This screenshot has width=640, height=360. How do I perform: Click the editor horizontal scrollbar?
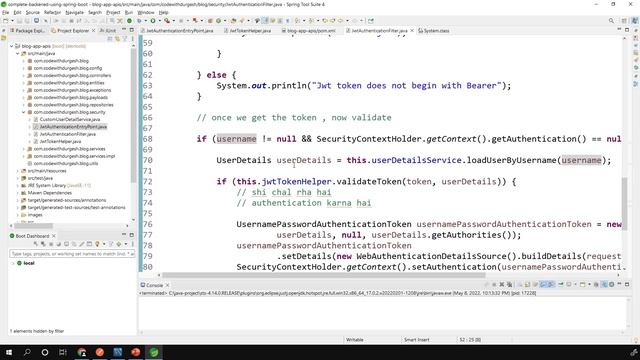point(324,276)
